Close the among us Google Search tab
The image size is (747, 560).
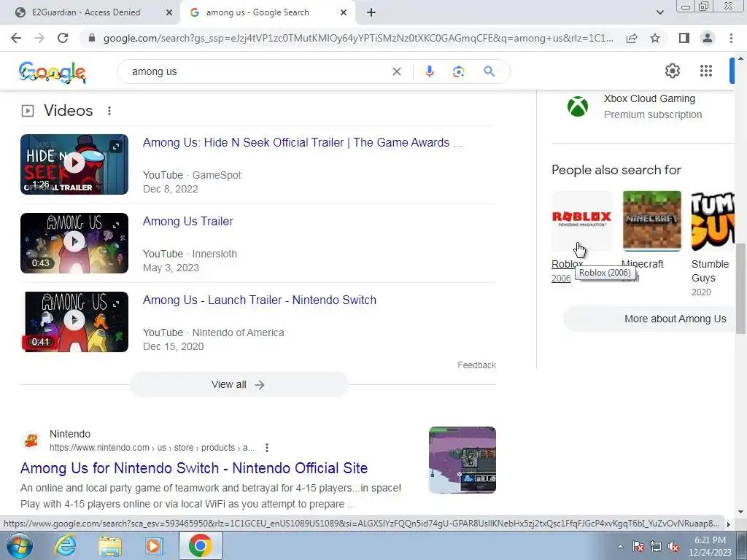click(x=344, y=13)
